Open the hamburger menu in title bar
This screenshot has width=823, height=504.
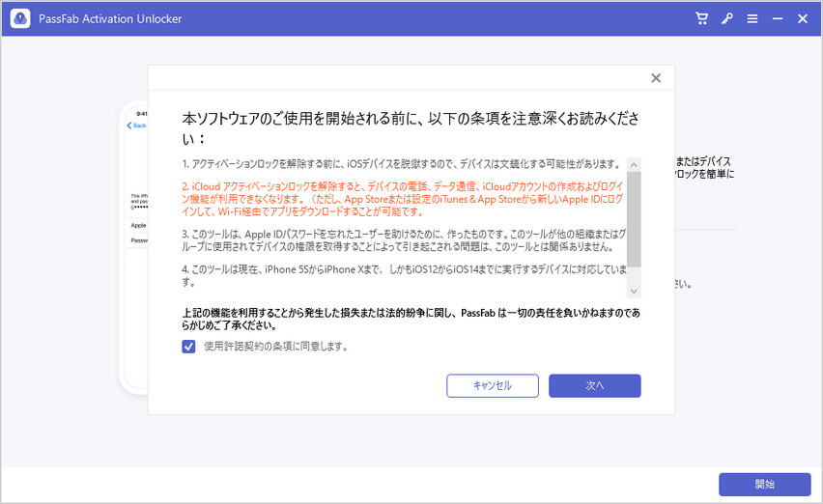pyautogui.click(x=752, y=19)
